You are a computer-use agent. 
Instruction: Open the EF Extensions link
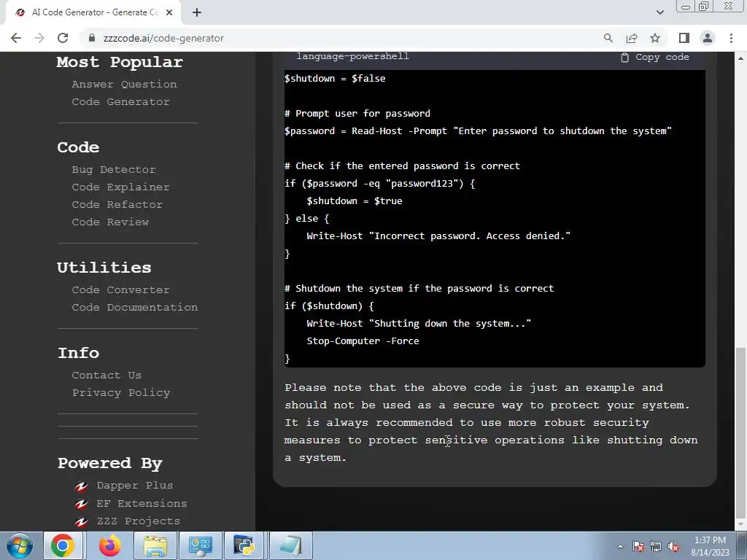click(x=142, y=503)
